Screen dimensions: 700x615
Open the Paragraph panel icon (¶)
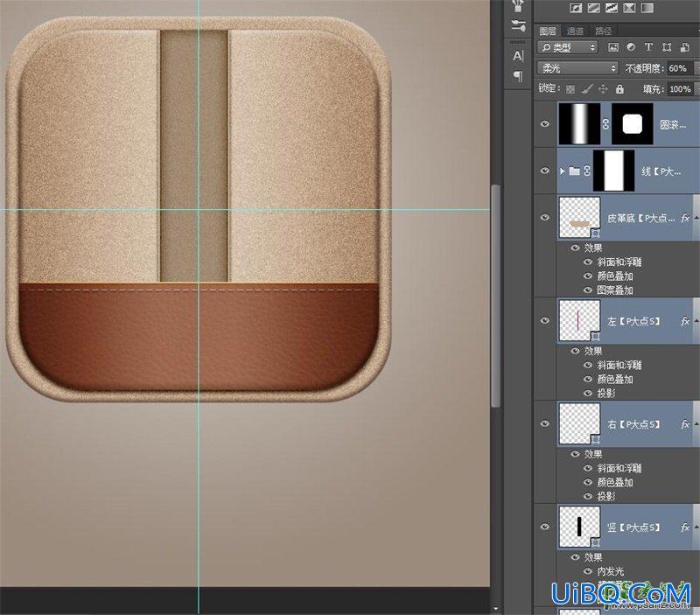[518, 76]
